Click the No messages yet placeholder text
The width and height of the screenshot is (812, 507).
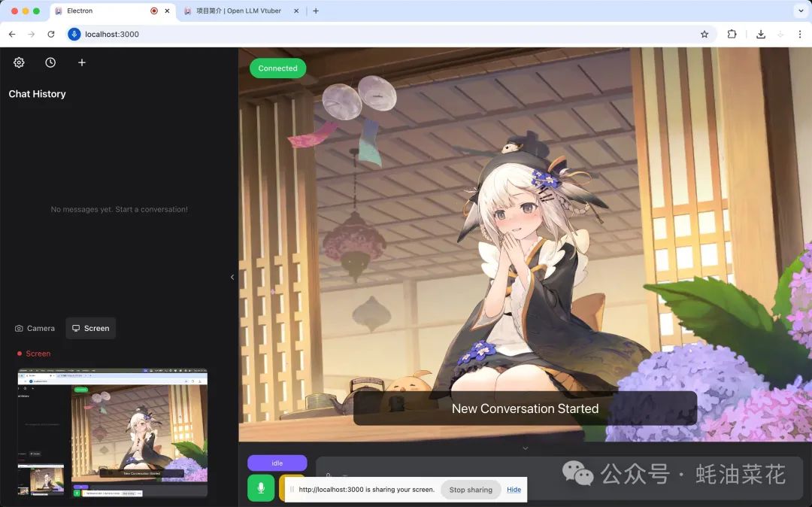tap(119, 209)
